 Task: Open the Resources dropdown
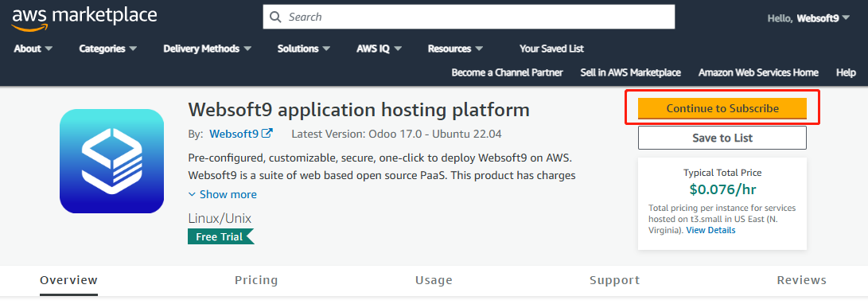pos(455,49)
